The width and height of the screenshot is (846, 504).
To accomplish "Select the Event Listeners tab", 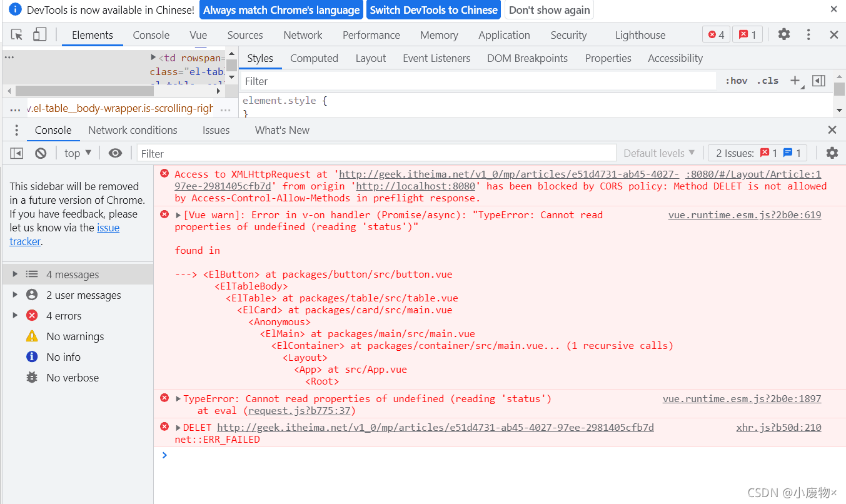I will [x=436, y=58].
